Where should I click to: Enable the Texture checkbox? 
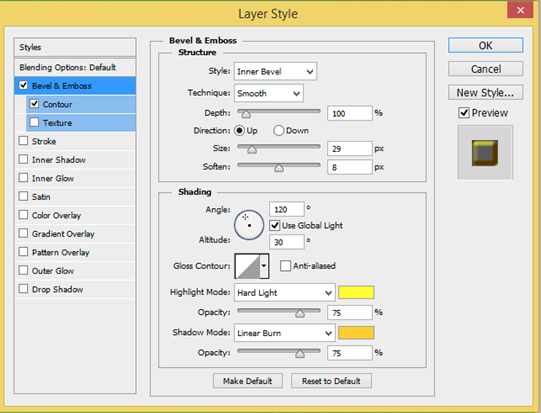34,122
